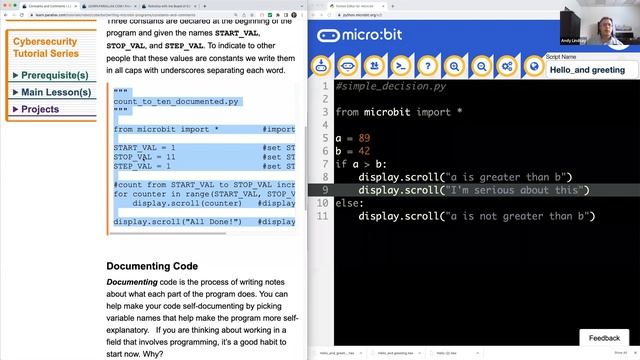Edit the Script Name field

click(592, 70)
